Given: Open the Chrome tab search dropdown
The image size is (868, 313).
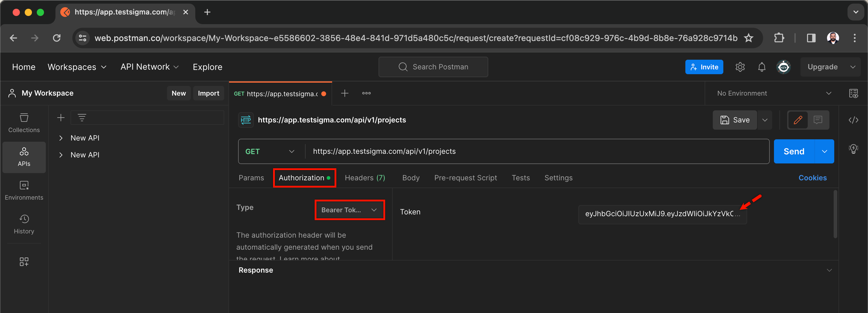Looking at the screenshot, I should pos(856,12).
